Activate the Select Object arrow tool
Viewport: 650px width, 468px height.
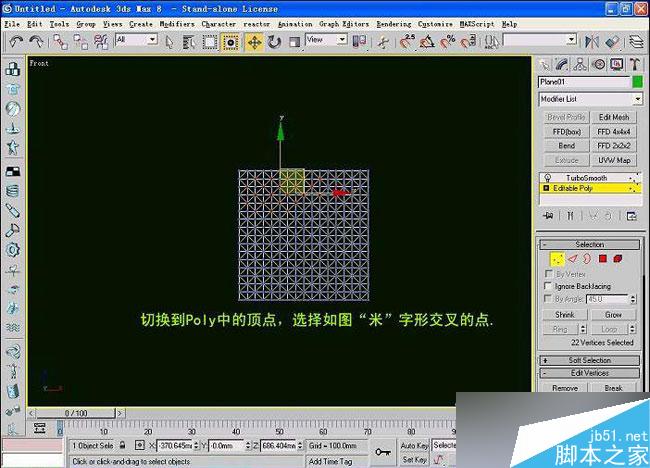tap(169, 42)
